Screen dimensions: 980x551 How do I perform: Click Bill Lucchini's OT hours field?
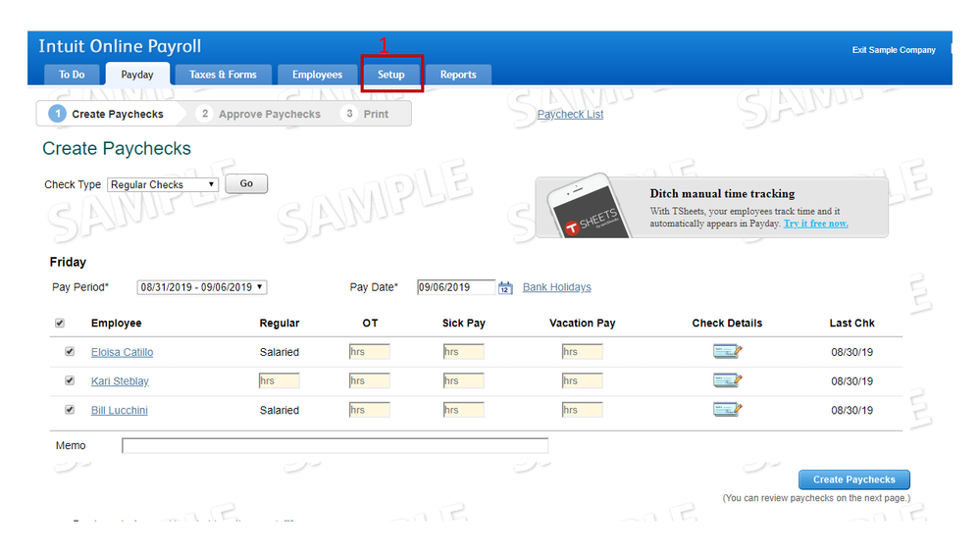tap(370, 410)
